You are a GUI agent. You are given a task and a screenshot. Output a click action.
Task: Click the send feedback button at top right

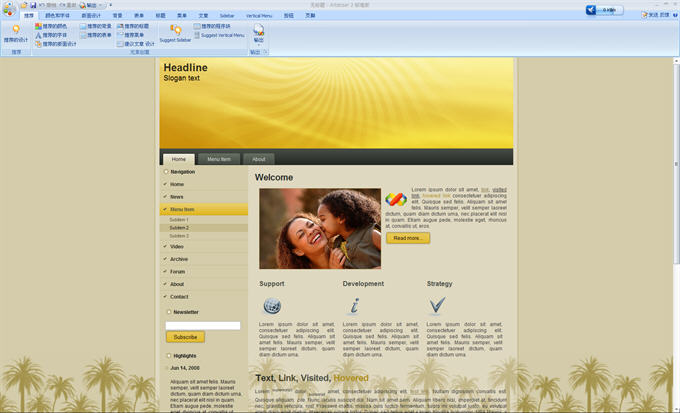(x=656, y=15)
